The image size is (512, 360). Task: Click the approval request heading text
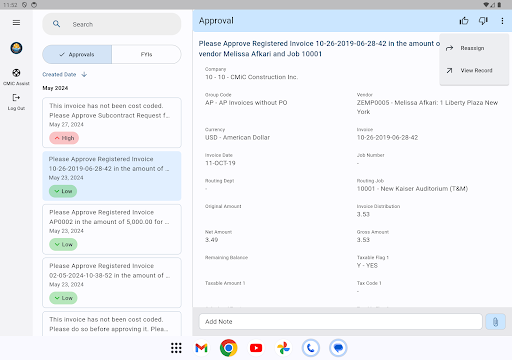click(319, 49)
